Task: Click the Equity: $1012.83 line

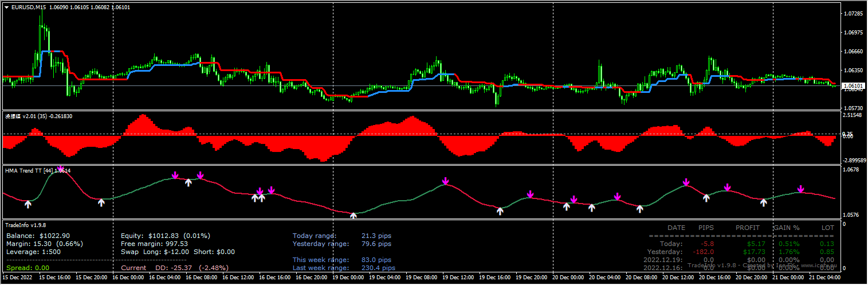Action: tap(166, 236)
